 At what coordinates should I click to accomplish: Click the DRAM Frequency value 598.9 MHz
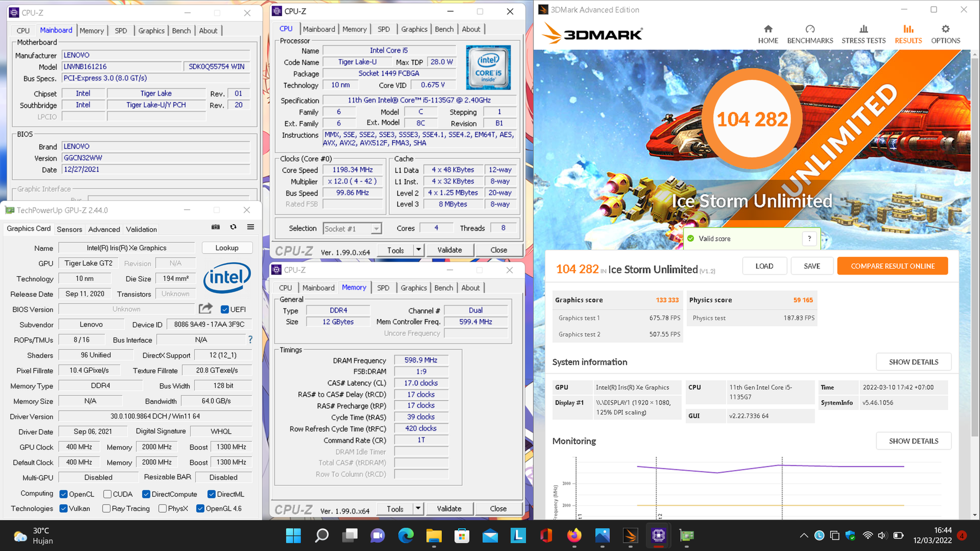pos(421,360)
